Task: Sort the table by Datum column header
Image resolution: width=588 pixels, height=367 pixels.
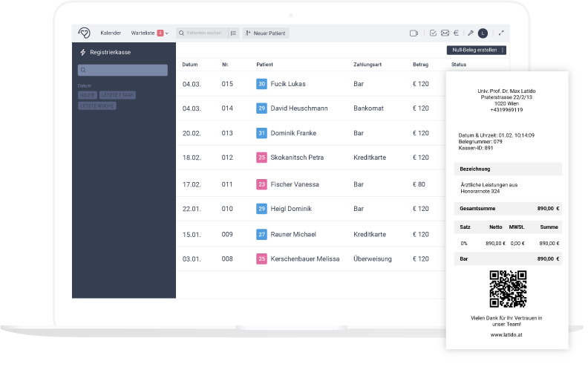Action: (190, 65)
